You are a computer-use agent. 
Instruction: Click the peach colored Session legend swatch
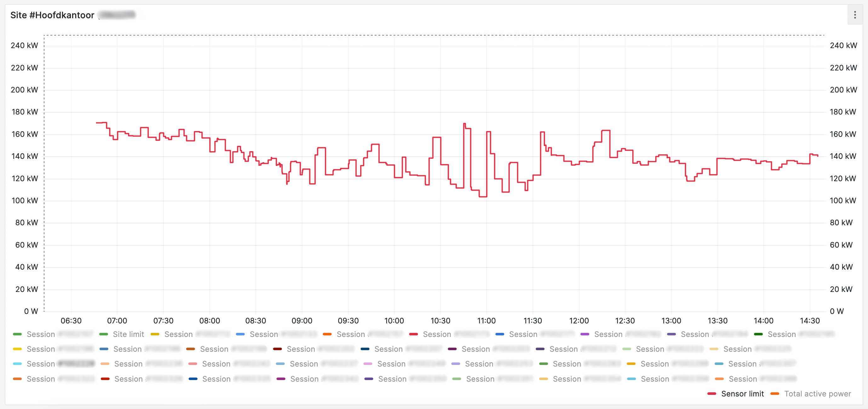(x=105, y=364)
